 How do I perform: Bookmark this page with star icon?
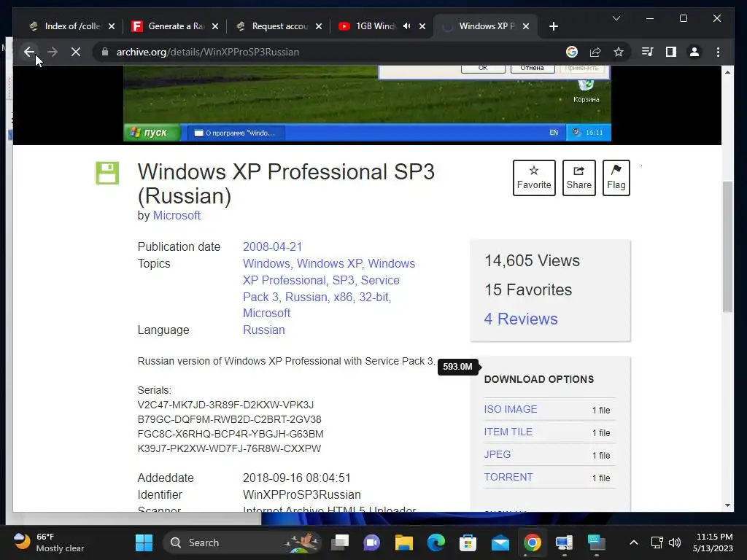click(x=619, y=52)
